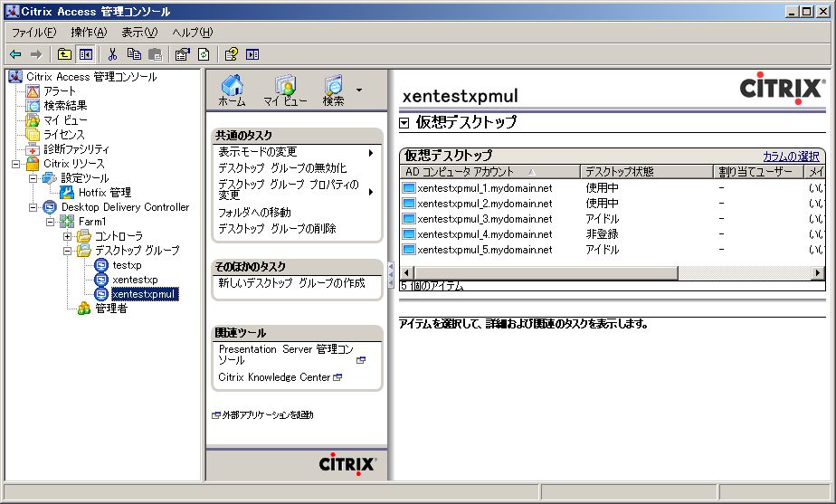
Task: Select 診断ファシリティ tree node
Action: (76, 148)
